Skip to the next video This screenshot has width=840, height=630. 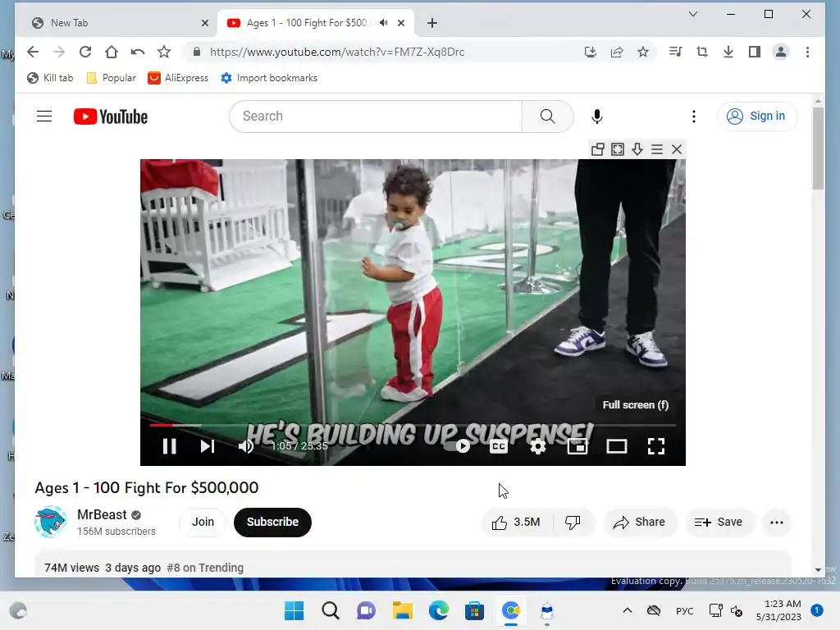click(208, 446)
